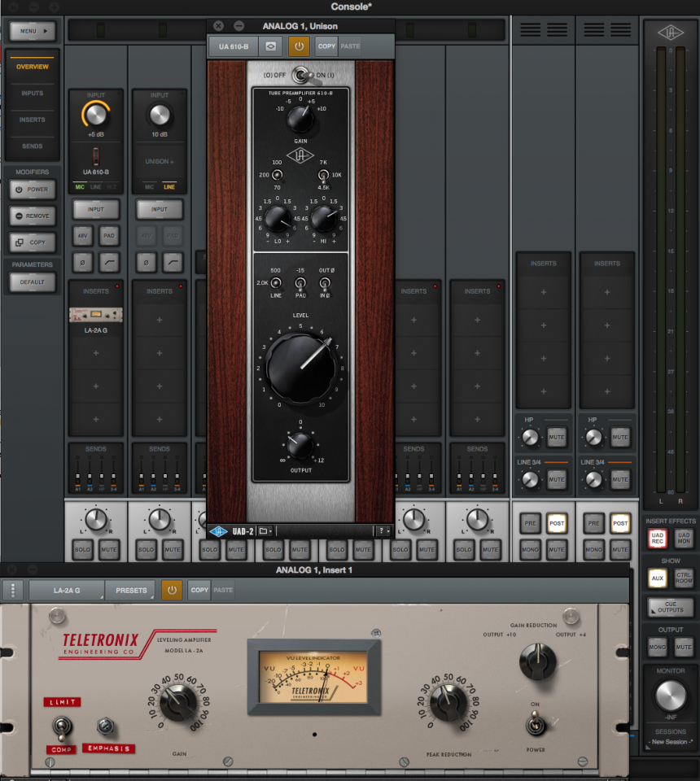Toggle the low cut filter on channel one
The image size is (700, 781).
tap(109, 262)
